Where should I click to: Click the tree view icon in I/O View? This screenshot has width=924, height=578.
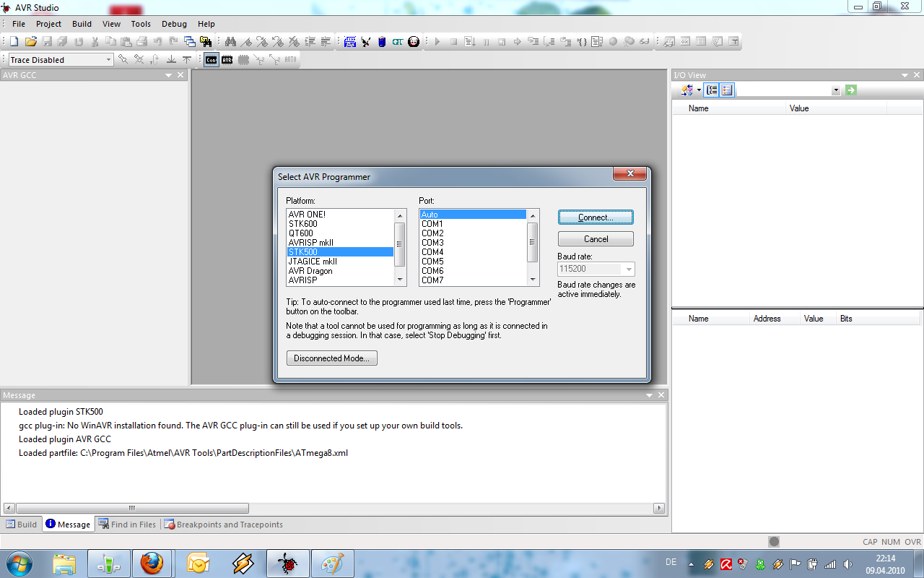(712, 90)
